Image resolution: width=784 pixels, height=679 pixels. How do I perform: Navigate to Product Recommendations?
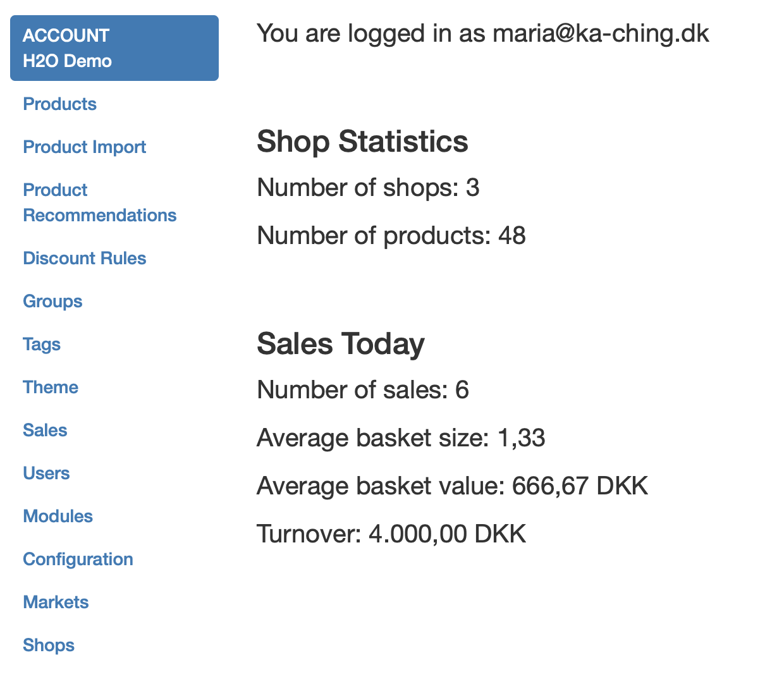(99, 202)
